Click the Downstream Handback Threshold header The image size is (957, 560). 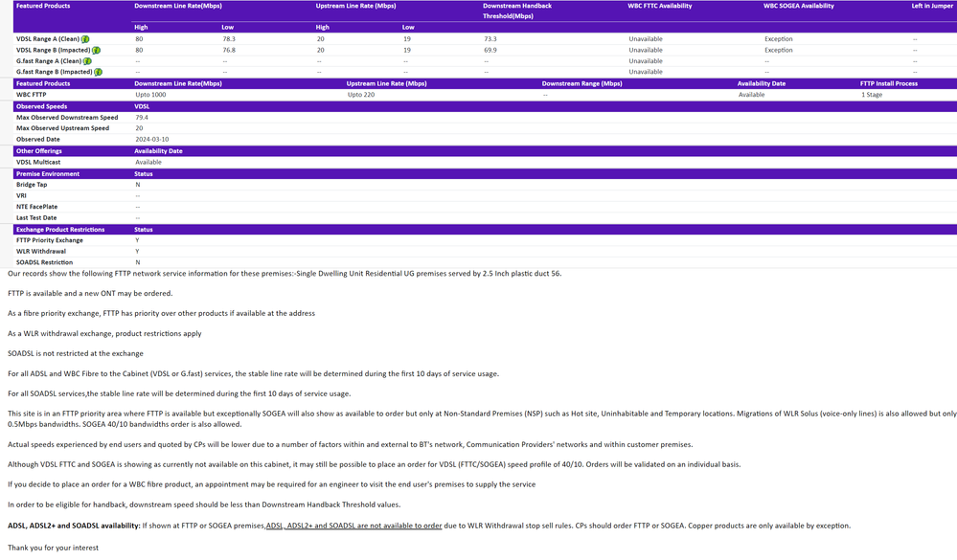click(516, 11)
